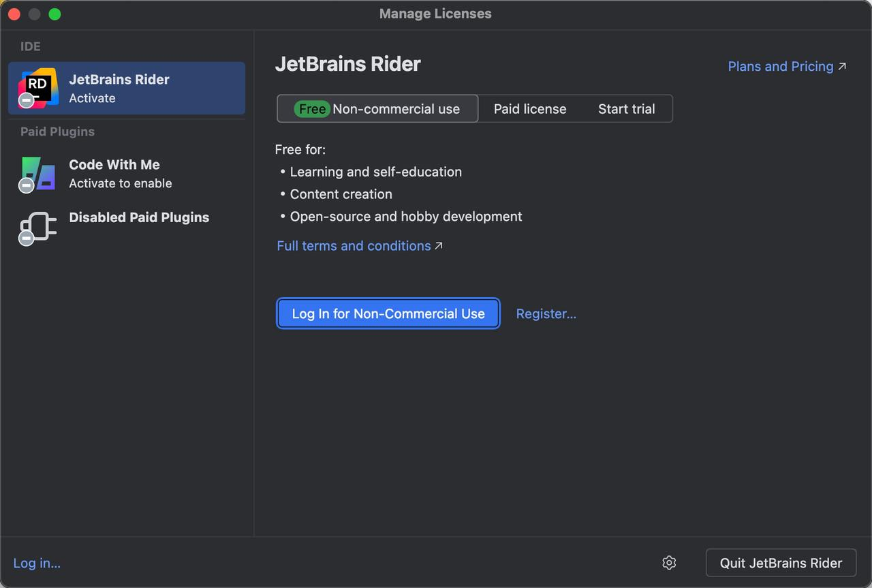Image resolution: width=872 pixels, height=588 pixels.
Task: Click the green Free badge
Action: pos(312,109)
